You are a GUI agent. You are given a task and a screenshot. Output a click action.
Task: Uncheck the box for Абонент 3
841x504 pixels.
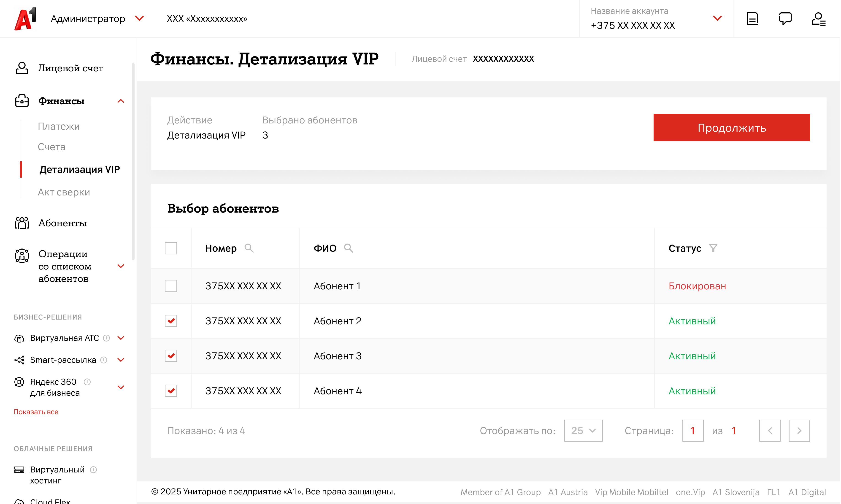(x=171, y=356)
